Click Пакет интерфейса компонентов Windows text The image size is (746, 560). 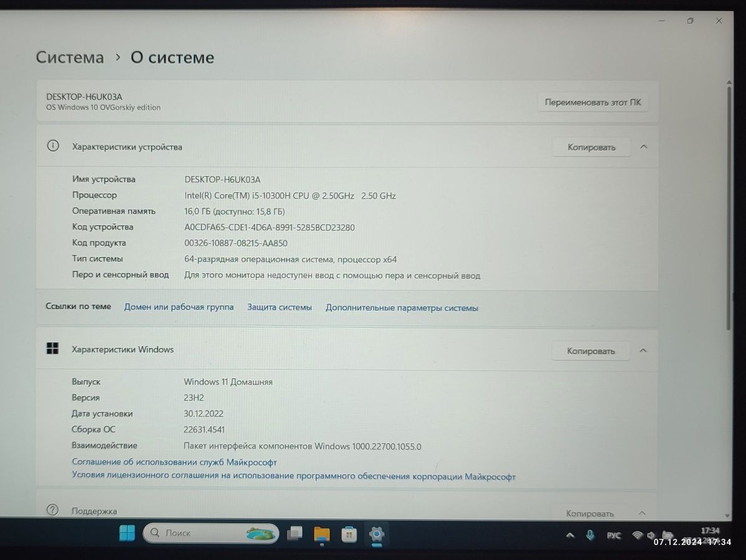(302, 446)
